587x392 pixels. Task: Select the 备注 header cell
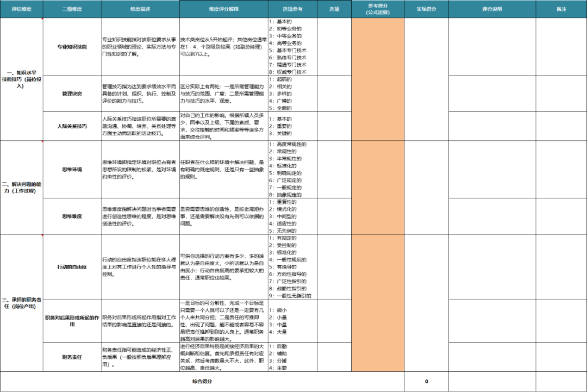click(x=561, y=9)
